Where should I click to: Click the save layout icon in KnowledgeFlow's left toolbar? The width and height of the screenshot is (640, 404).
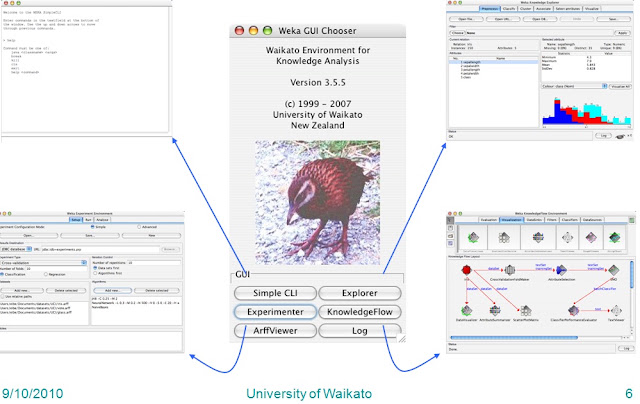click(x=450, y=228)
